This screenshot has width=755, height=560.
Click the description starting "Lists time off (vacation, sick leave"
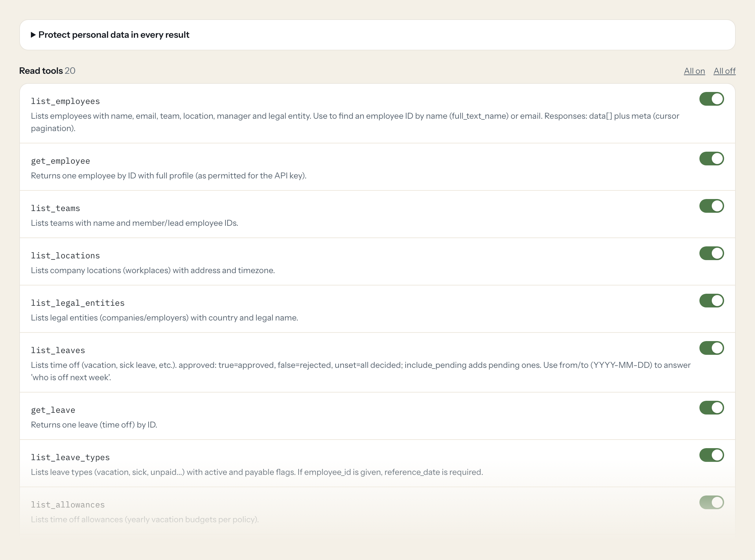[361, 371]
